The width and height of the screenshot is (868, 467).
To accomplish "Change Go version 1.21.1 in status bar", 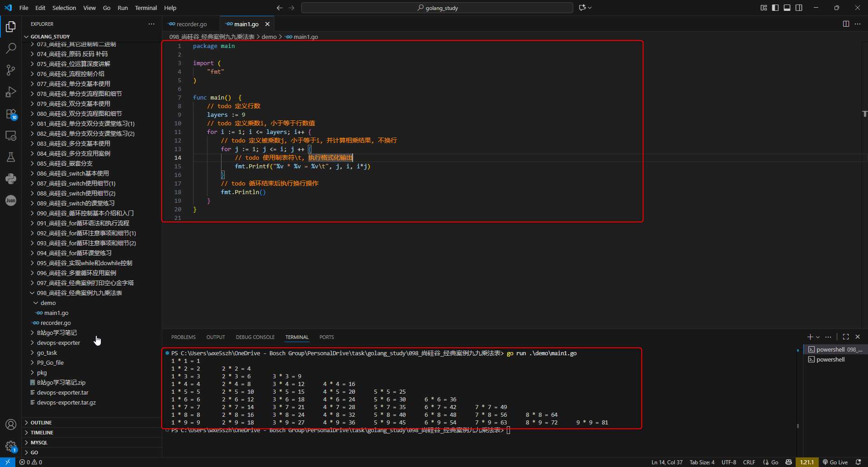I will coord(807,462).
